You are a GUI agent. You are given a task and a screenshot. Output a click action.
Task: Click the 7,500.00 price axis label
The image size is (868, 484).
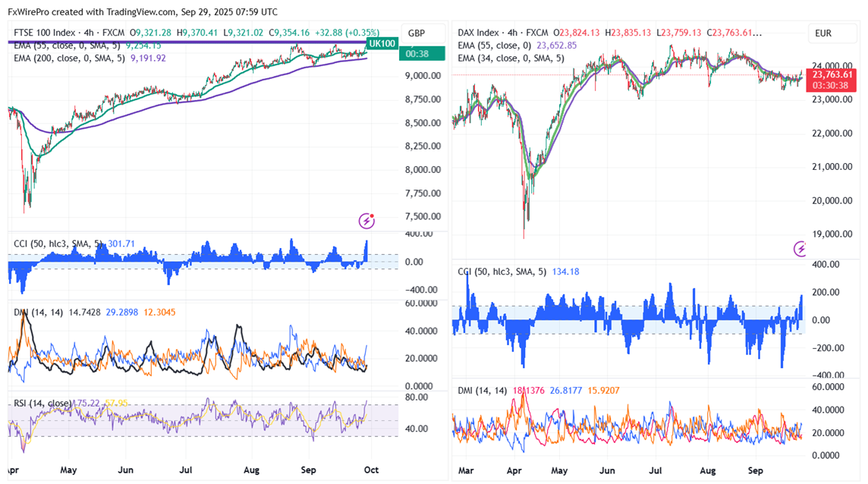tap(423, 216)
